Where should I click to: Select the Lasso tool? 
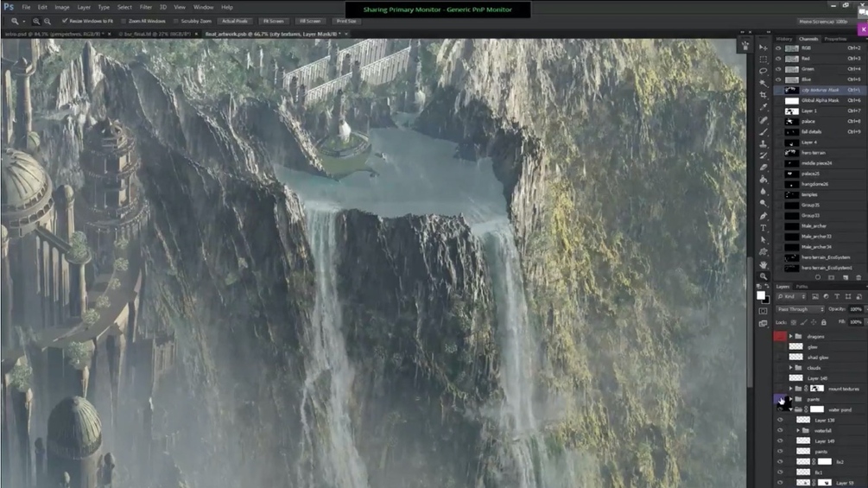point(763,71)
